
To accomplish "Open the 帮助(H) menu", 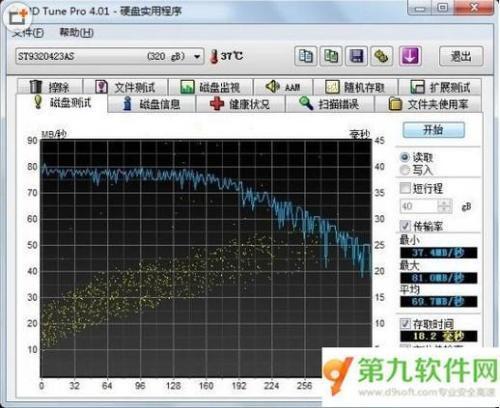I will click(76, 32).
